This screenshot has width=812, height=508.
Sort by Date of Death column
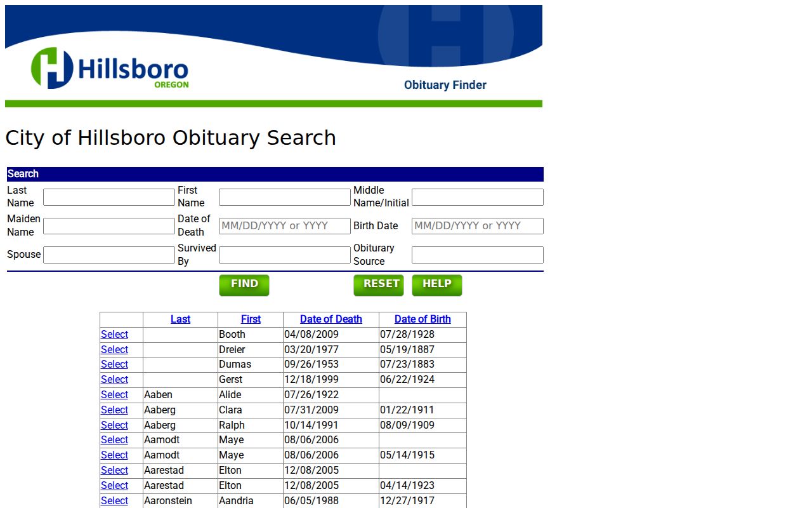[x=331, y=319]
